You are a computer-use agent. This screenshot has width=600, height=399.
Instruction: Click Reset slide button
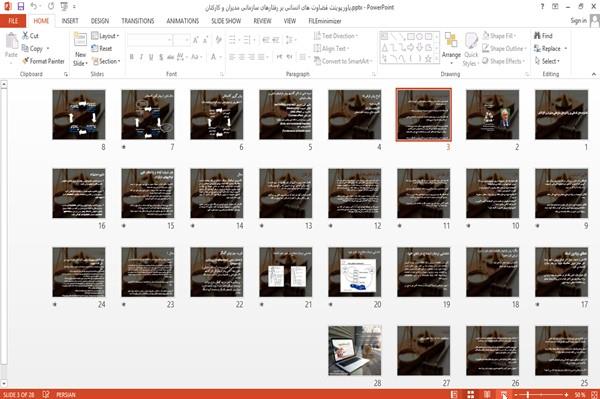(102, 49)
